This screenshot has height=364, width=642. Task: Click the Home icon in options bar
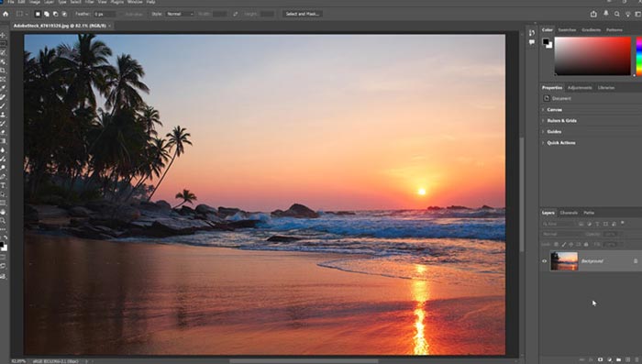point(6,14)
